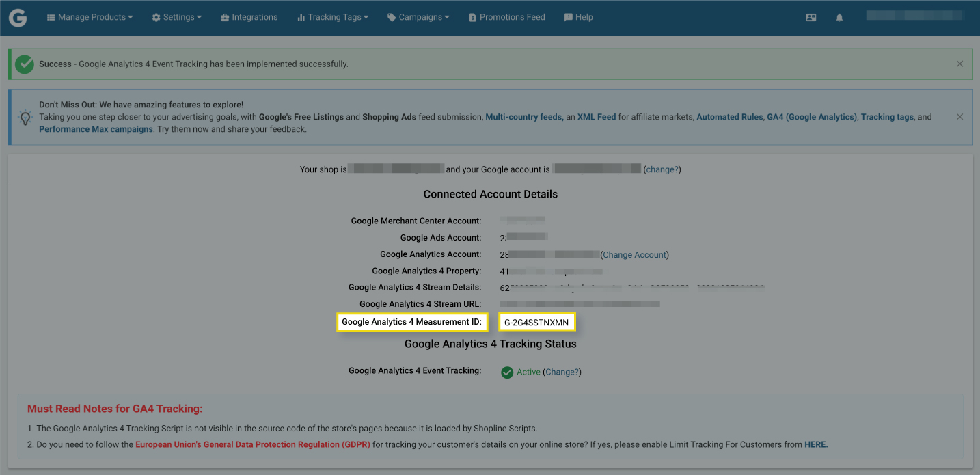This screenshot has height=475, width=980.
Task: Click Change? link for Event Tracking
Action: pos(562,372)
